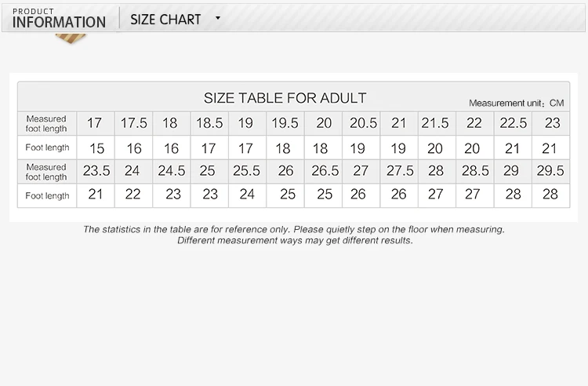Select the 20.5 measured length cell

pos(363,123)
